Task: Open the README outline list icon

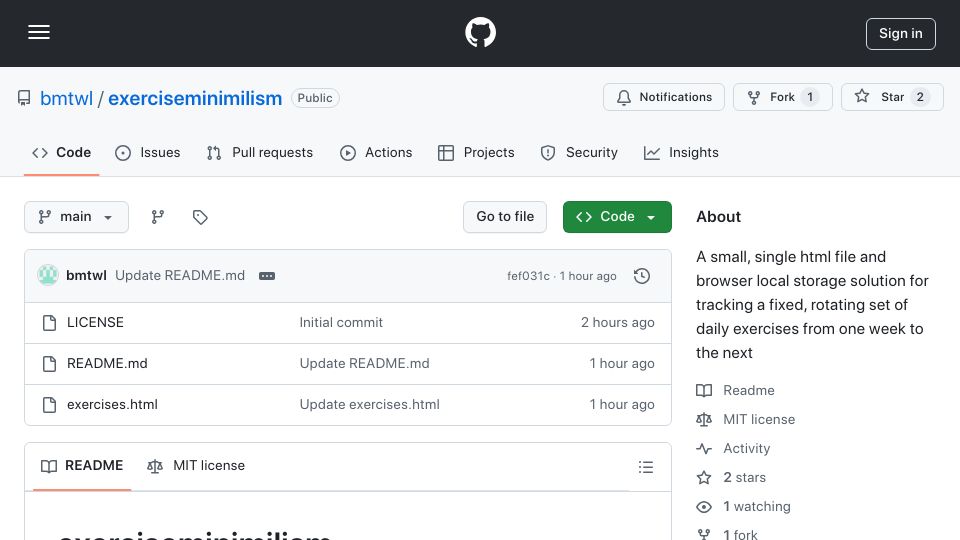Action: 645,467
